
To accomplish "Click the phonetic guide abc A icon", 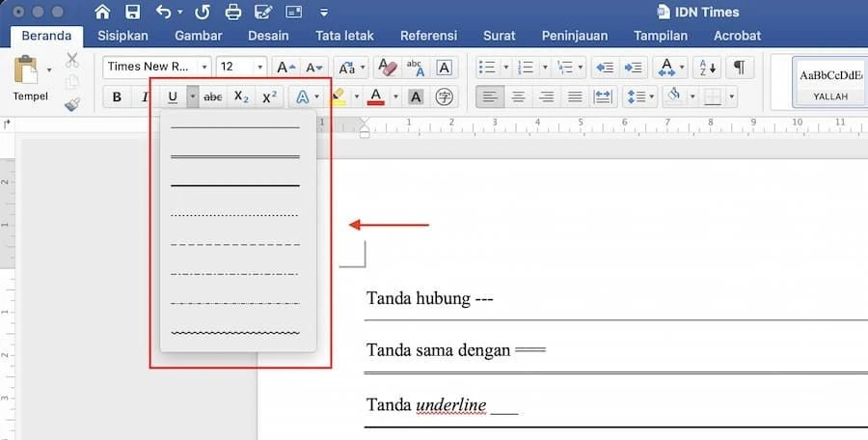I will (416, 68).
